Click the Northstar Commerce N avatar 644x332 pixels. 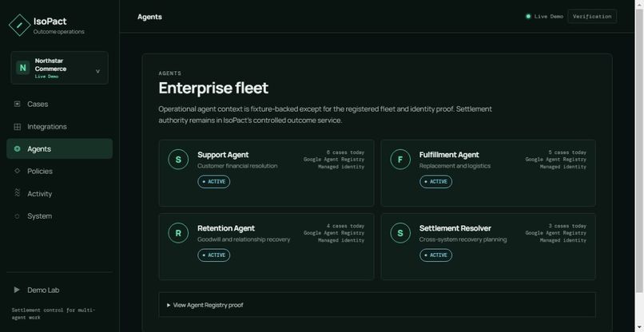(22, 68)
